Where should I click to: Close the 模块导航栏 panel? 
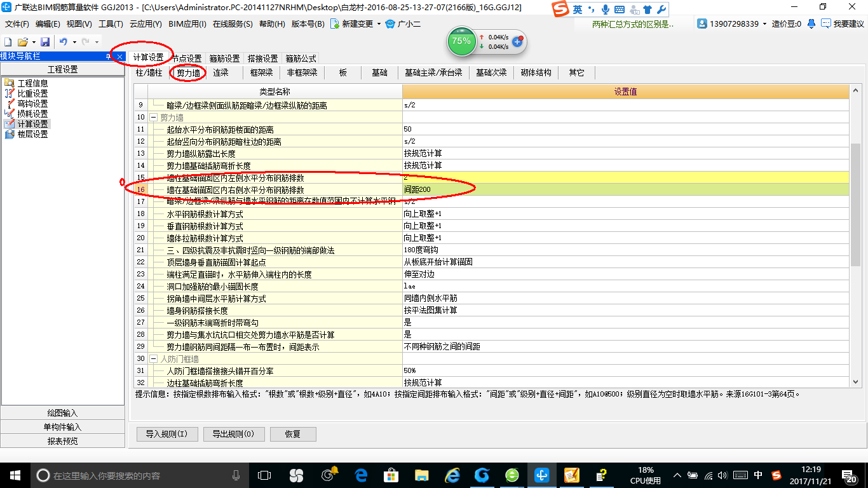119,57
